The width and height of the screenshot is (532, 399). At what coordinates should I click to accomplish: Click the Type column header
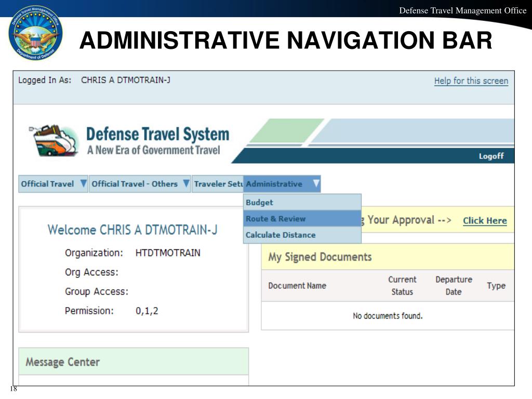pos(496,286)
